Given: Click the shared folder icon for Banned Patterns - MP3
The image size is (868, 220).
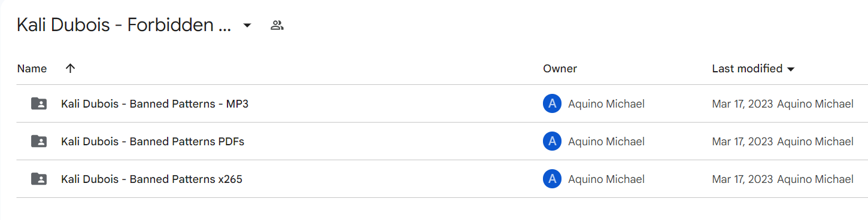Looking at the screenshot, I should [39, 103].
